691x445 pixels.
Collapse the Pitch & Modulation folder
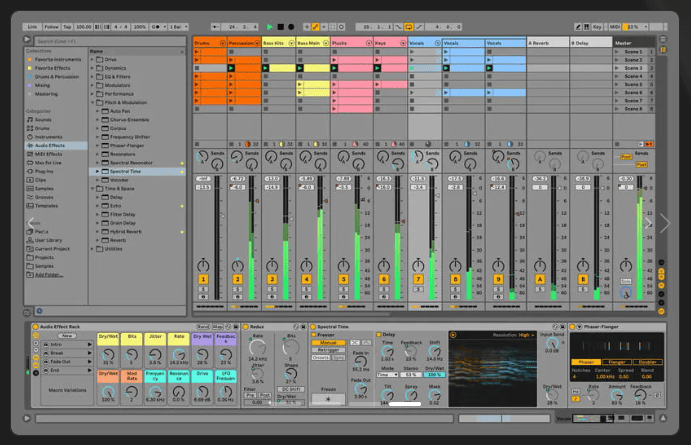tap(92, 102)
